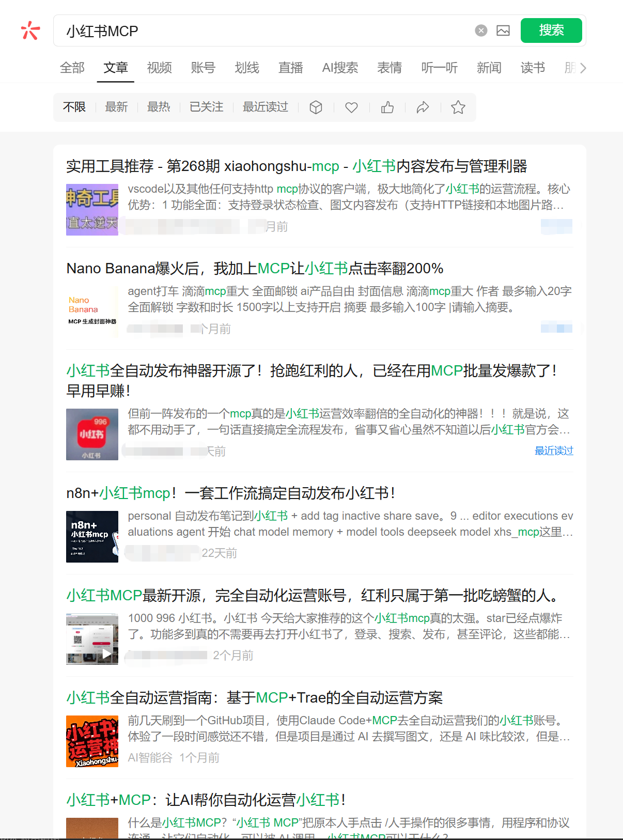Click snippet starting agent打车 滴滴mcp重大
This screenshot has width=623, height=840.
click(x=350, y=299)
